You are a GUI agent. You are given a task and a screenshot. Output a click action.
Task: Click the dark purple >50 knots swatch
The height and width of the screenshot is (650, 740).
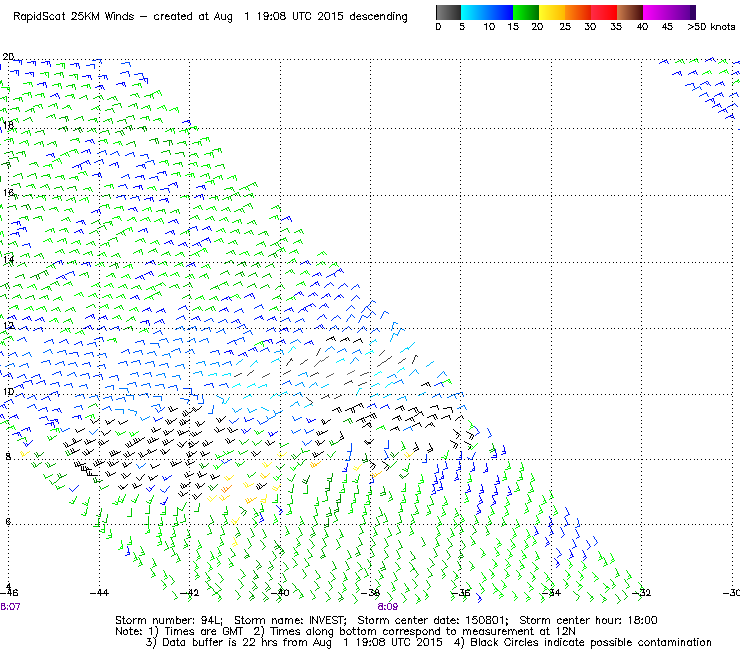click(693, 12)
